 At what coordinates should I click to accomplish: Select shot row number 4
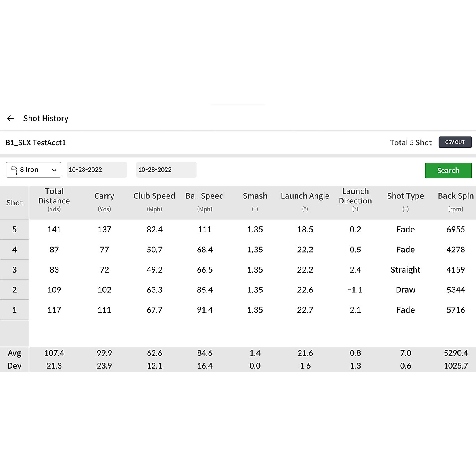click(15, 250)
